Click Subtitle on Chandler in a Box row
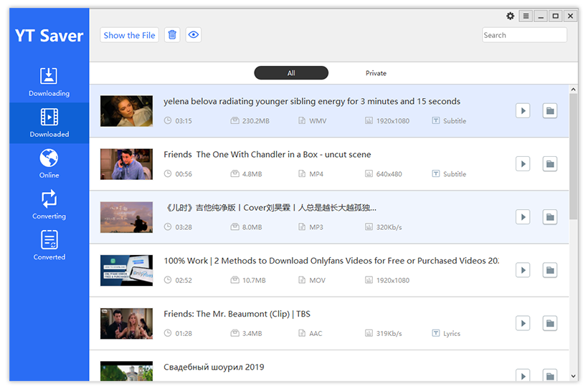588x389 pixels. point(450,174)
